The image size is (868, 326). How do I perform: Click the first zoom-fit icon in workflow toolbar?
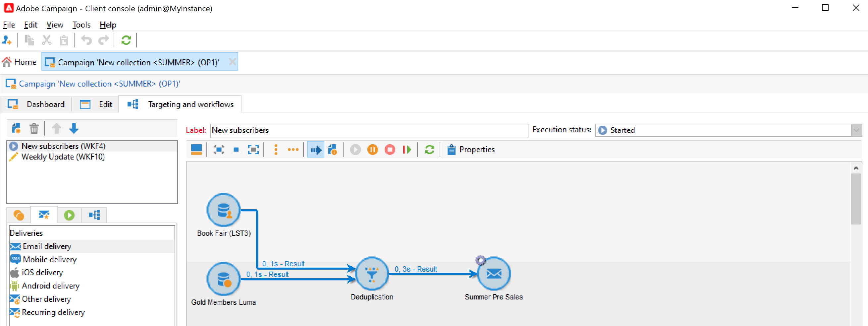[219, 150]
